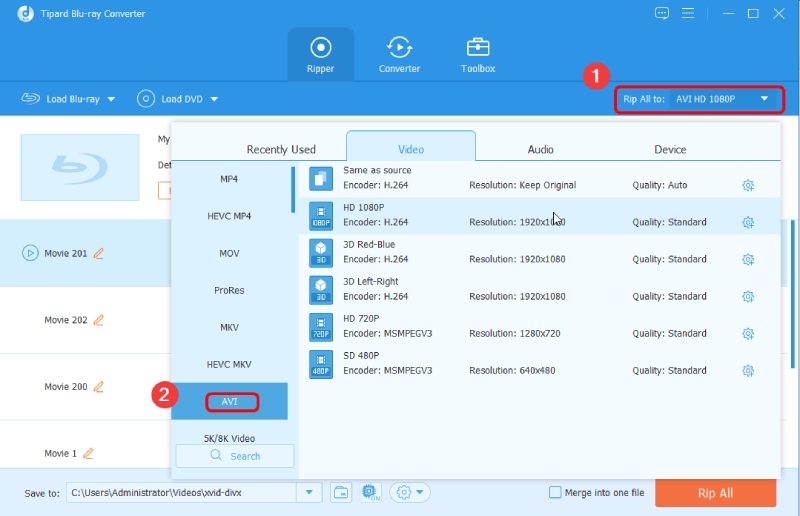The image size is (800, 516).
Task: Click the Tipard Blu-ray Converter logo
Action: (x=26, y=14)
